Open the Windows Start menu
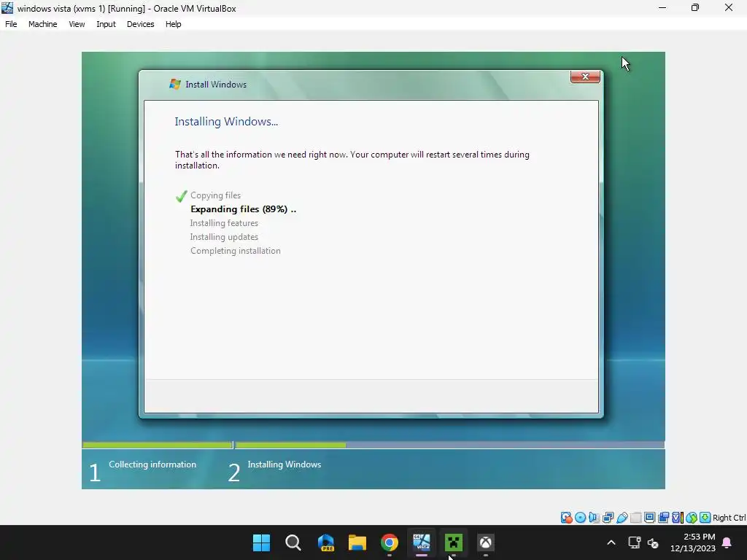The image size is (747, 560). (261, 542)
